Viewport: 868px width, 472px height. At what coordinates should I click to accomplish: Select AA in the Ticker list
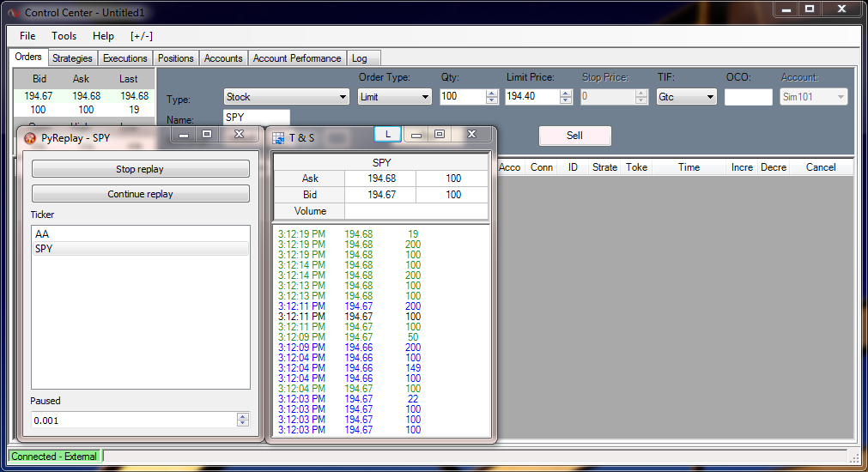[141, 234]
